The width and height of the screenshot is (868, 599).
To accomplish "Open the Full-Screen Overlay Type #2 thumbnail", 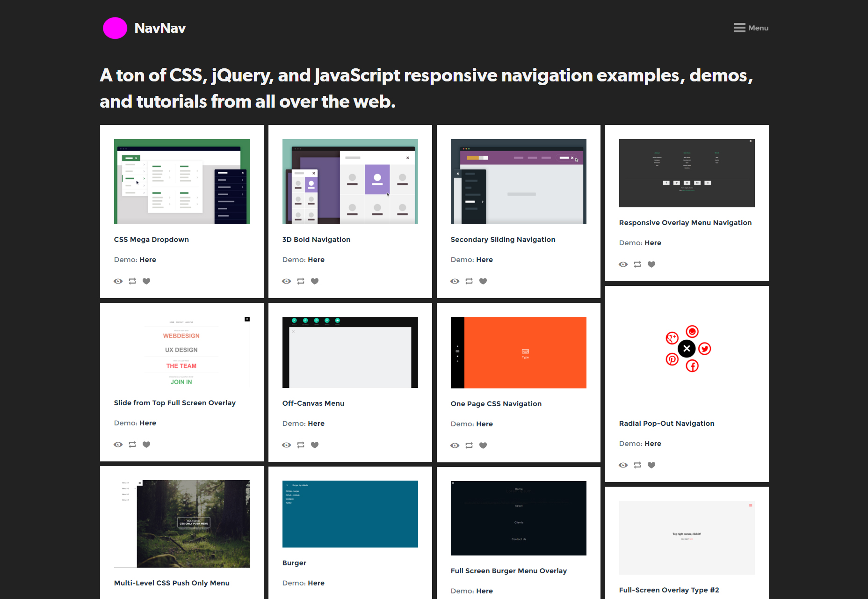I will point(687,538).
